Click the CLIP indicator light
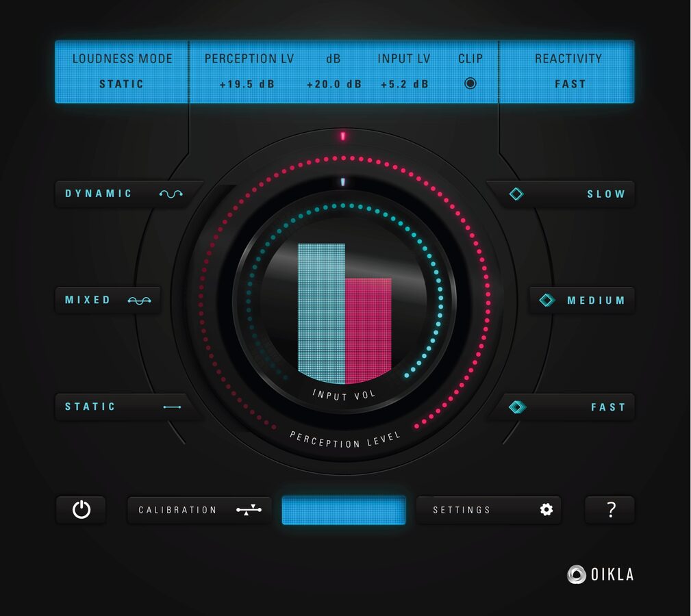 [x=470, y=84]
